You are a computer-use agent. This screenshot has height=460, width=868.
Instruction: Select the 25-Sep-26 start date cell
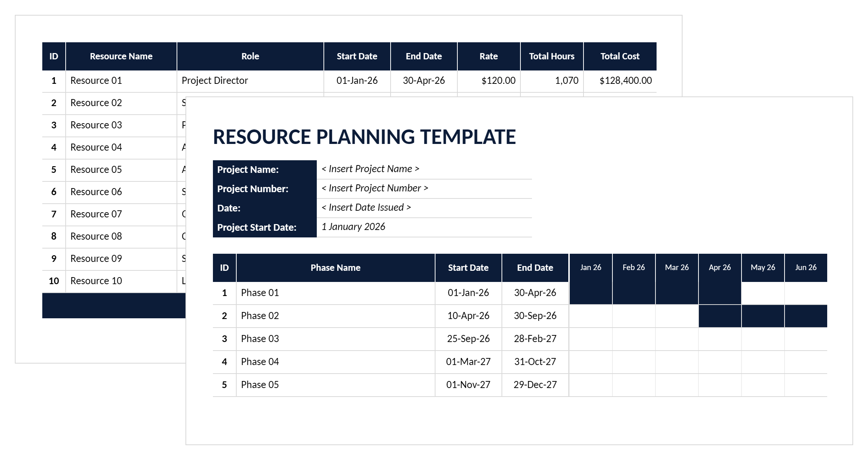(468, 339)
